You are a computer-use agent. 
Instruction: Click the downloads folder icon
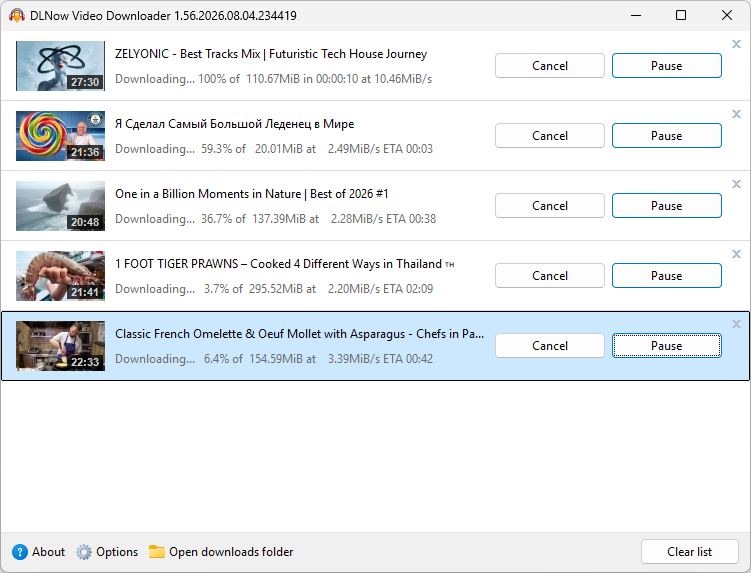(x=157, y=551)
